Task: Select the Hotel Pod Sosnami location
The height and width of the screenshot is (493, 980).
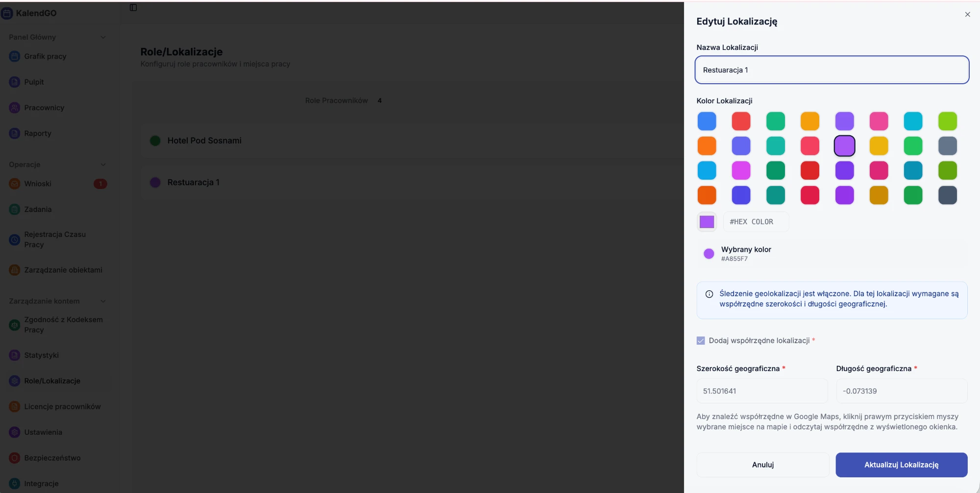Action: click(412, 141)
